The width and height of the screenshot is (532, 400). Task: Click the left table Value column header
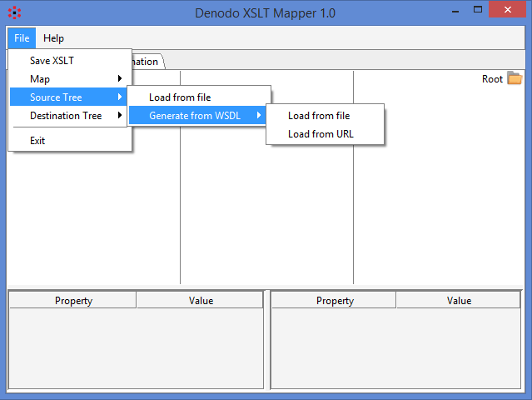pyautogui.click(x=200, y=301)
